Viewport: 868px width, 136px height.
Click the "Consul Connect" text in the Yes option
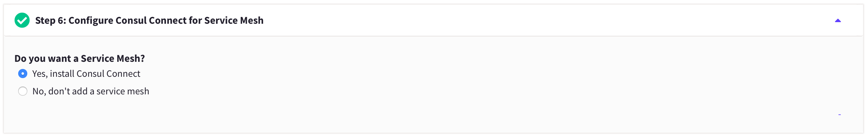[x=108, y=74]
